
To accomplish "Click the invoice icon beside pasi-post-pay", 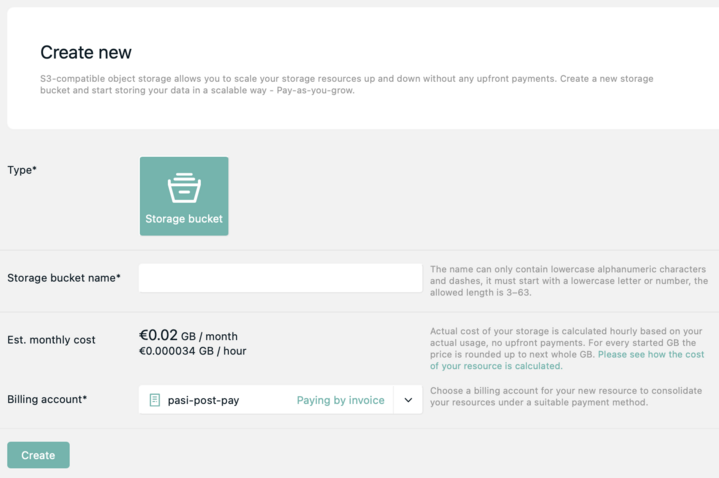I will pyautogui.click(x=155, y=400).
